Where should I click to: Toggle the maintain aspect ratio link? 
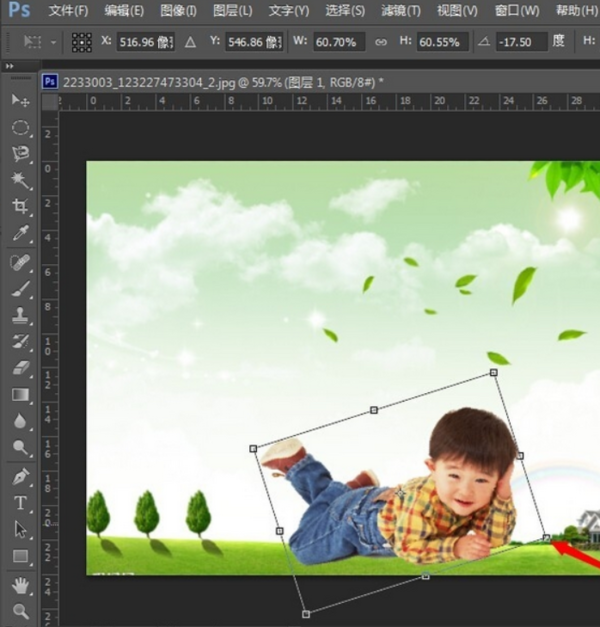tap(381, 42)
